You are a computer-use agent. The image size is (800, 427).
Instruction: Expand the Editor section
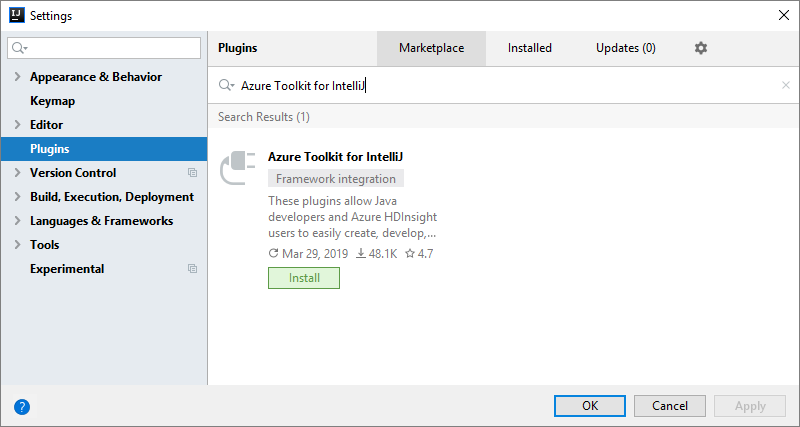(17, 125)
